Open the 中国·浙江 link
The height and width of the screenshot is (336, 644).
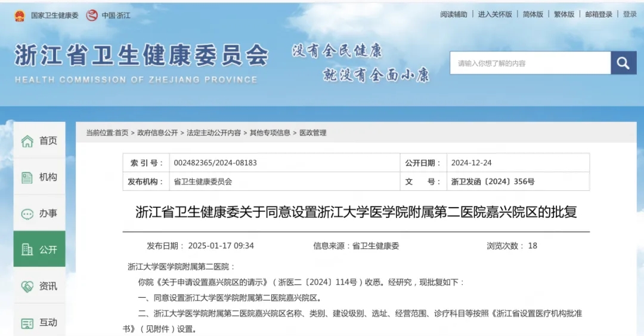(116, 16)
